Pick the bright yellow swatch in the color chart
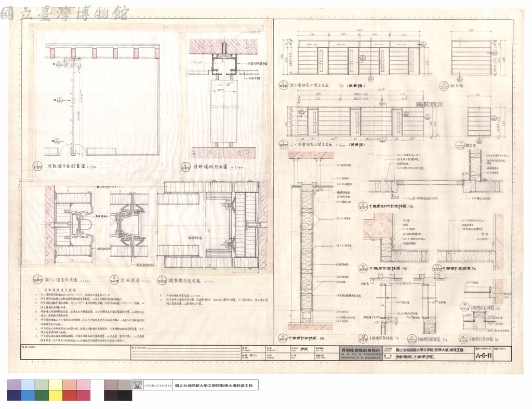Image resolution: width=532 pixels, height=409 pixels. coord(56,396)
